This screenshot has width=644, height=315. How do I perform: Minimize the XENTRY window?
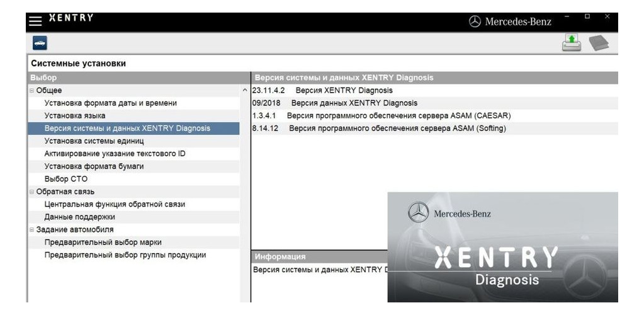click(x=567, y=16)
